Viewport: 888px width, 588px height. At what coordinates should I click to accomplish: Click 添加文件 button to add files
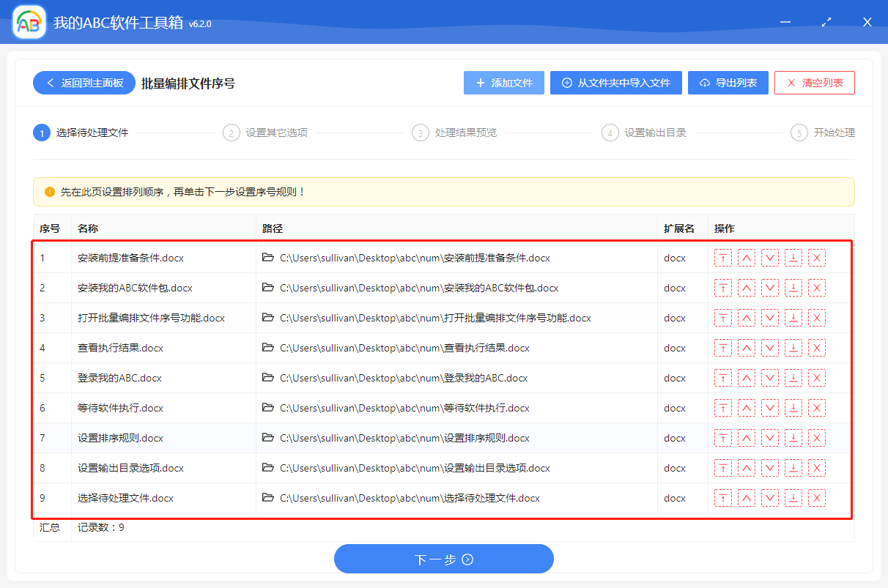[503, 83]
